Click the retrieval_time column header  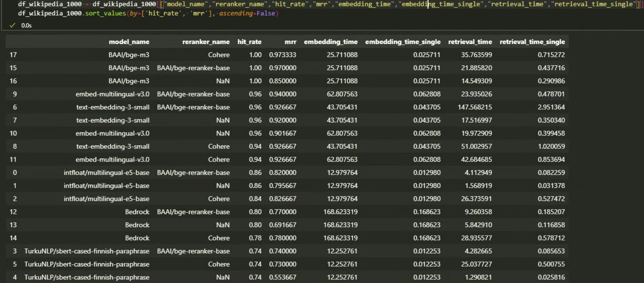470,42
